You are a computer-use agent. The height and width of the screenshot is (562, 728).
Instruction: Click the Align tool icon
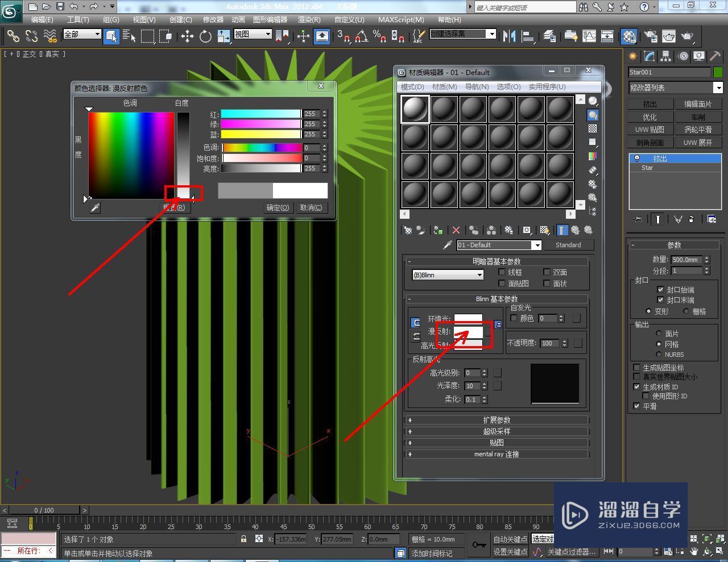point(528,36)
